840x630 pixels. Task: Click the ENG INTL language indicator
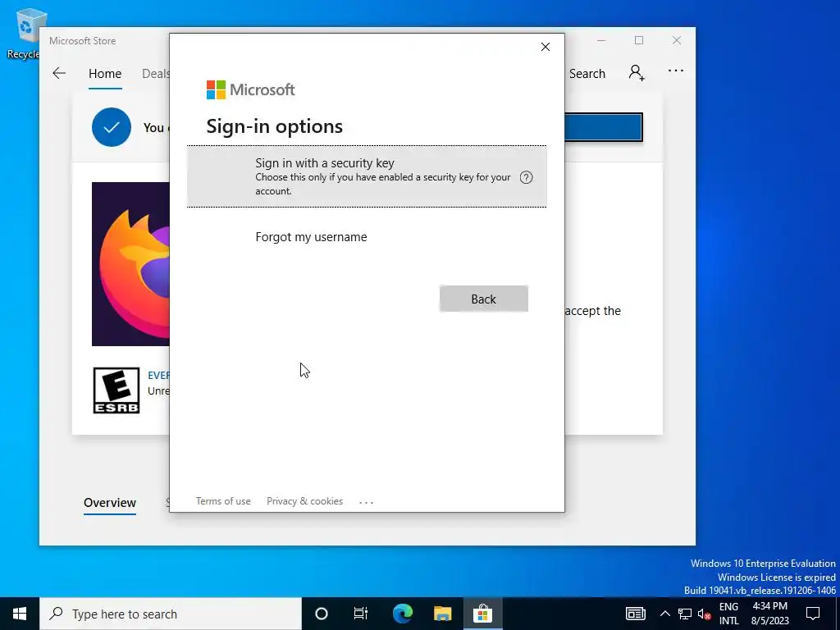click(728, 614)
